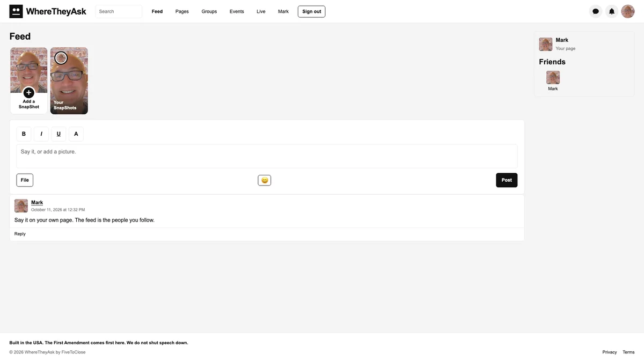This screenshot has height=362, width=644.
Task: Open the text color A button
Action: tap(76, 134)
